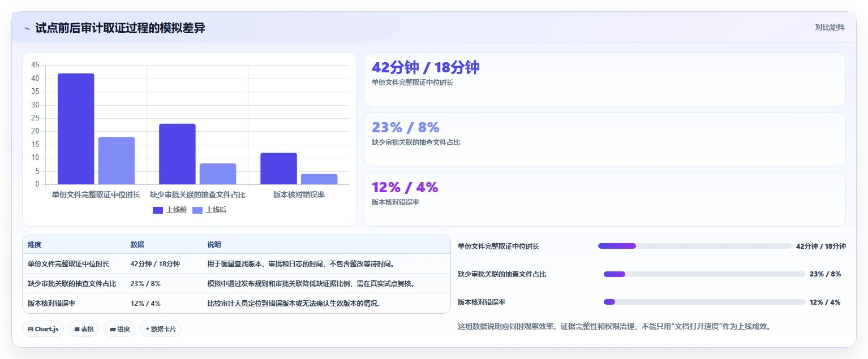Click the 上线前 bar for 缺少审批关联的抽查文件占比

177,154
